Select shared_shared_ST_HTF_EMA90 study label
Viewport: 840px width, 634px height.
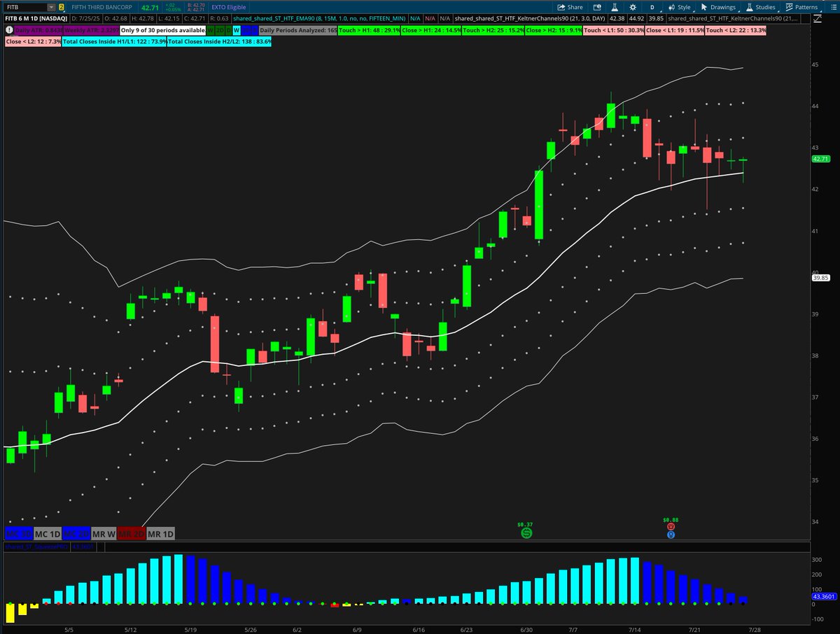pos(318,18)
